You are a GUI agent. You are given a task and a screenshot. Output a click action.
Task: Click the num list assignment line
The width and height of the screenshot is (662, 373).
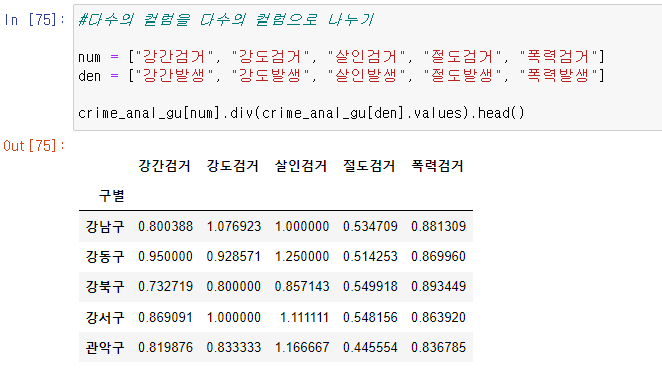tap(342, 57)
